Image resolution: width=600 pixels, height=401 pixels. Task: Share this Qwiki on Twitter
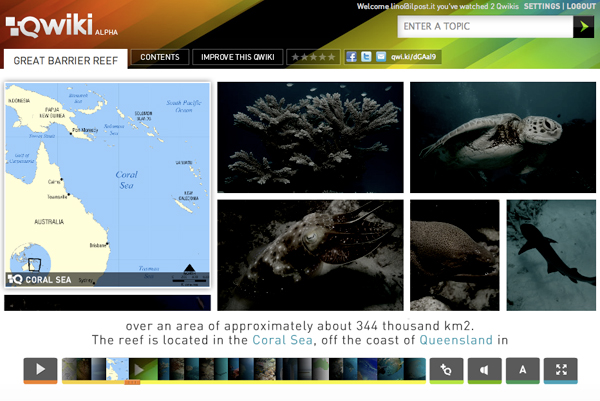[366, 58]
